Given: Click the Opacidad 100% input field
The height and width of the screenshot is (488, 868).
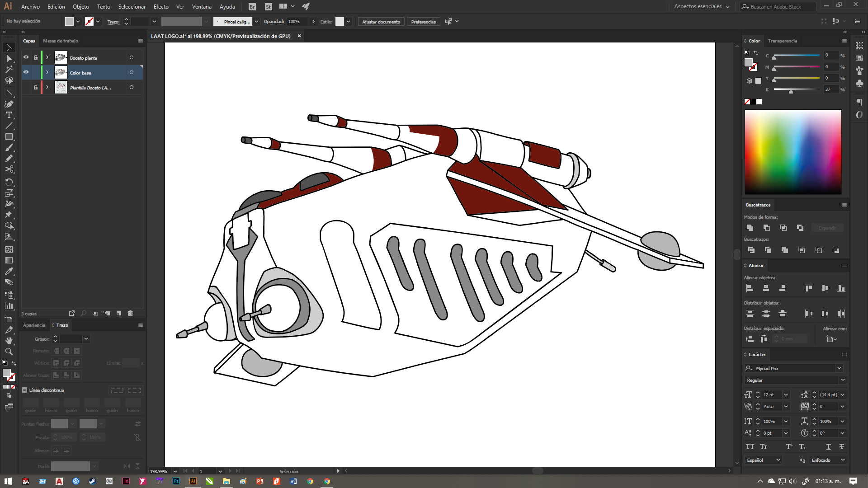Looking at the screenshot, I should 298,22.
